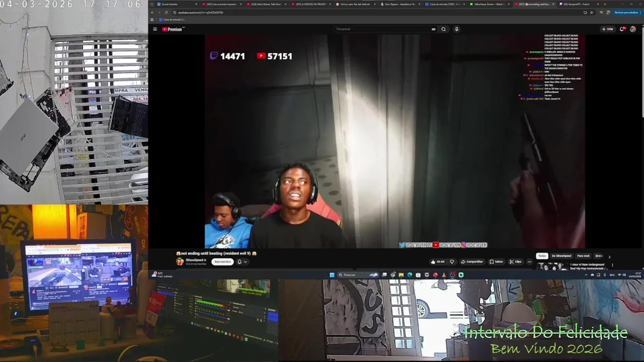Screen dimensions: 644x362
Task: Open Chrome from the taskbar
Action: point(393,275)
